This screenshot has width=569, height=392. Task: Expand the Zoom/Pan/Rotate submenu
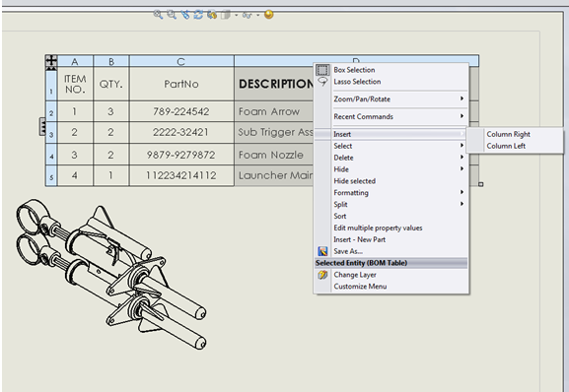391,98
